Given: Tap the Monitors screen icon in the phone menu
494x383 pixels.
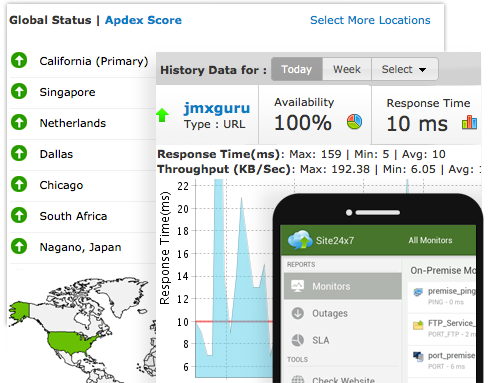Looking at the screenshot, I should point(297,286).
